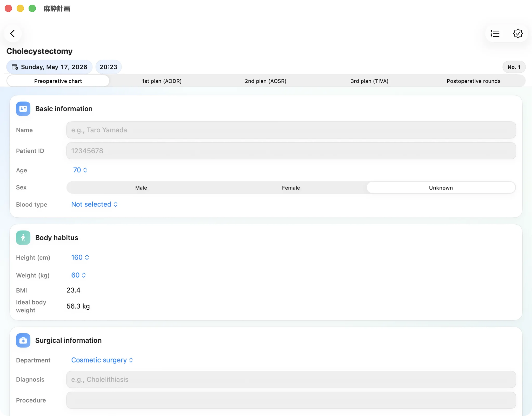The image size is (532, 416).
Task: Open the Height picker showing 160
Action: [80, 257]
